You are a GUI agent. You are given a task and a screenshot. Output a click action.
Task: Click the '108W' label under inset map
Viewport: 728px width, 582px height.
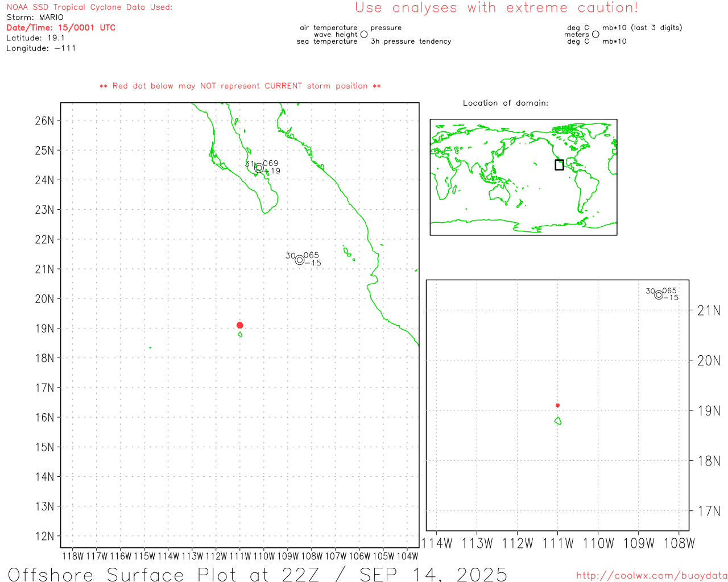point(679,543)
